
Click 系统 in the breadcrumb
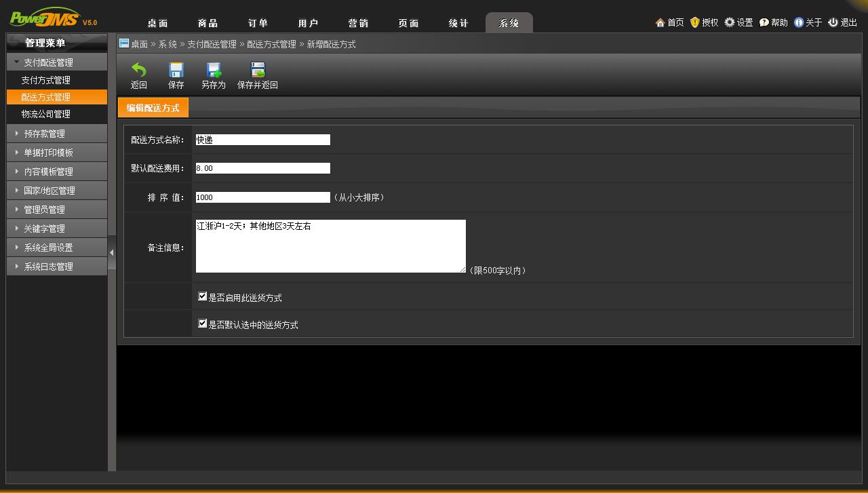pyautogui.click(x=167, y=44)
